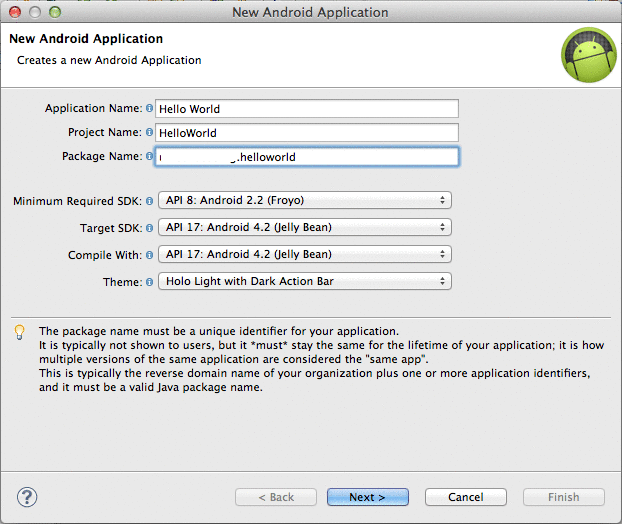Click the 'Theme:' label

pos(123,282)
